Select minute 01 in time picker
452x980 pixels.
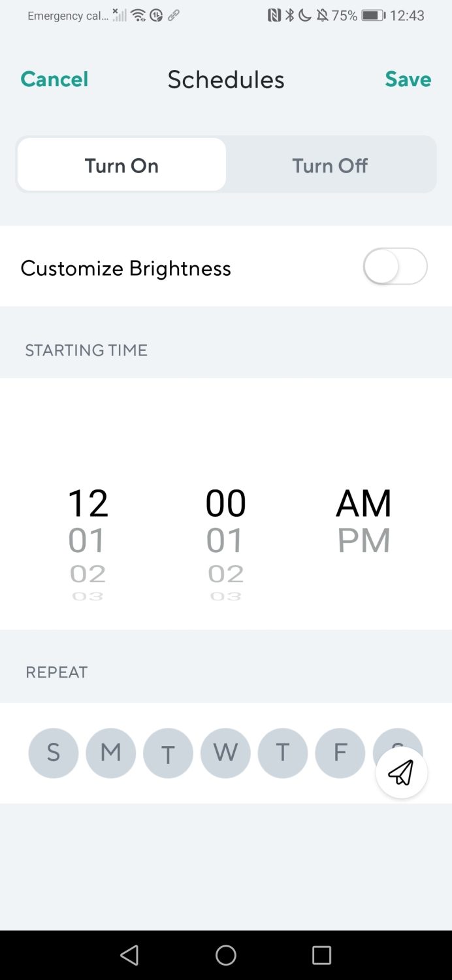coord(225,540)
